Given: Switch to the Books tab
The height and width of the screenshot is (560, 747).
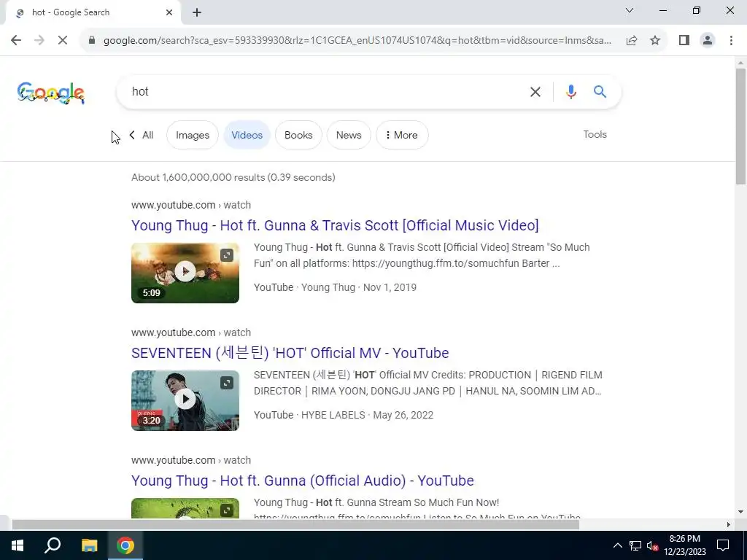Looking at the screenshot, I should tap(298, 135).
